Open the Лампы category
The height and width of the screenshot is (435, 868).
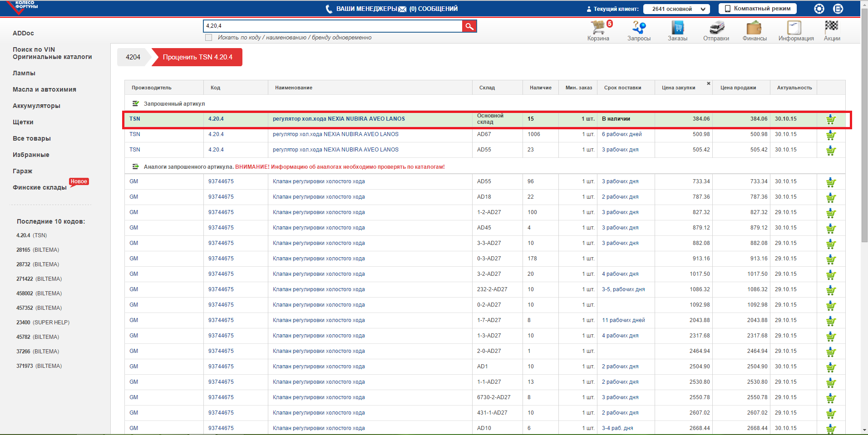(x=24, y=73)
